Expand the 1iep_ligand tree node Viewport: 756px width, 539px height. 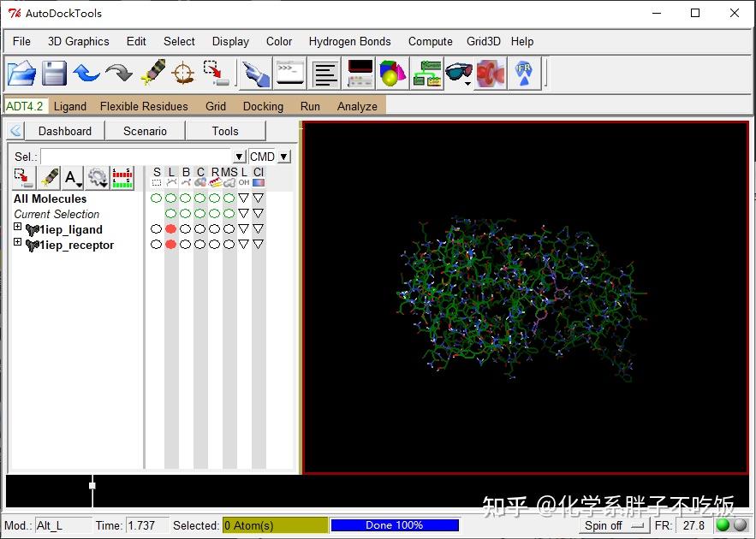click(17, 228)
